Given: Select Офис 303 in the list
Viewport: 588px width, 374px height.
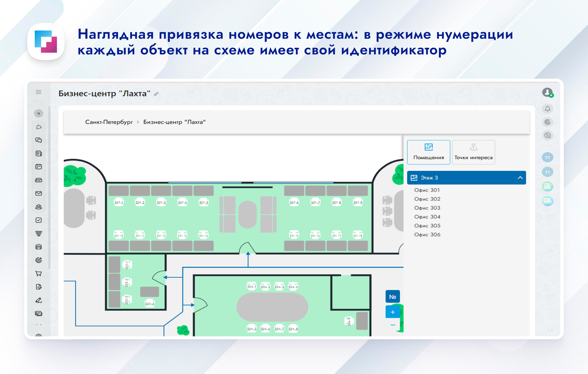Looking at the screenshot, I should click(427, 208).
